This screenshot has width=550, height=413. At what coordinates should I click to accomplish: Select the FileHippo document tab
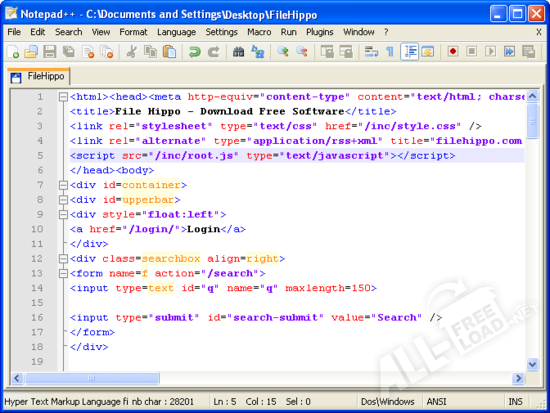pyautogui.click(x=38, y=76)
